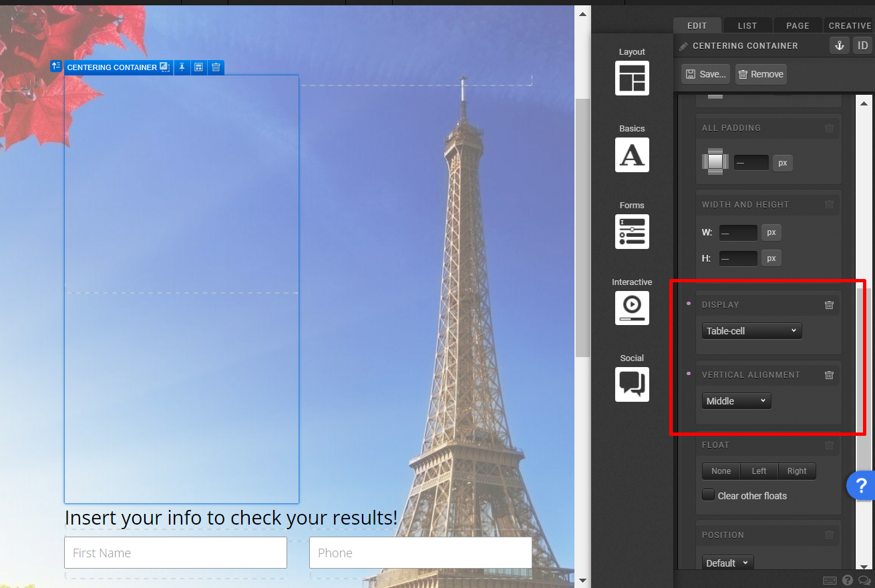The image size is (875, 588).
Task: Click the blue floating help button
Action: (x=862, y=485)
